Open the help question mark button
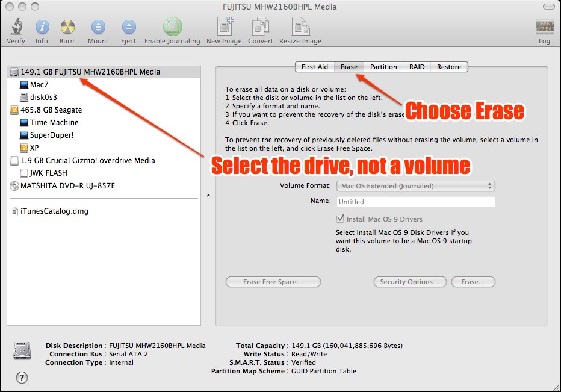Viewport: 561px width, 392px height. (x=22, y=378)
